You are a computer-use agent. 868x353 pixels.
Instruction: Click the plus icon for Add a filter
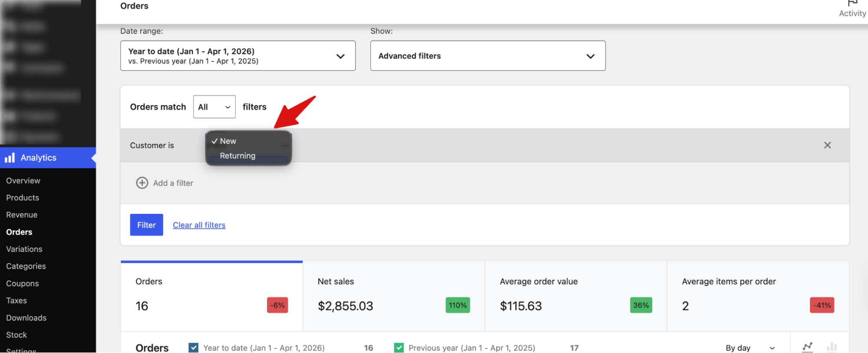(142, 183)
